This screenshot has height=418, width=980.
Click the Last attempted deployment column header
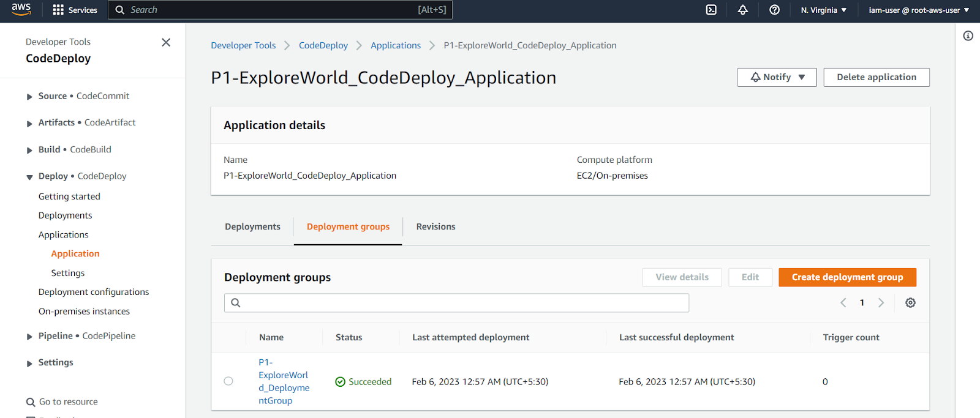click(470, 337)
